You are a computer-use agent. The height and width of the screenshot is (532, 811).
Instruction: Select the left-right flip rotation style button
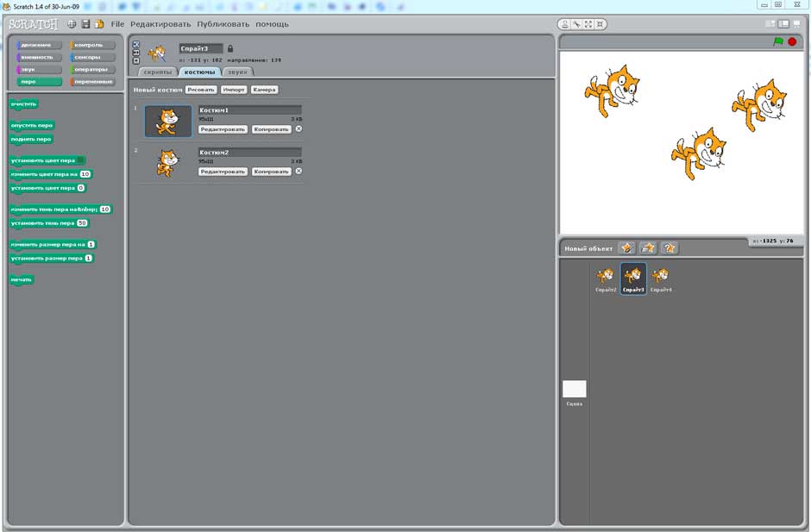tap(135, 52)
